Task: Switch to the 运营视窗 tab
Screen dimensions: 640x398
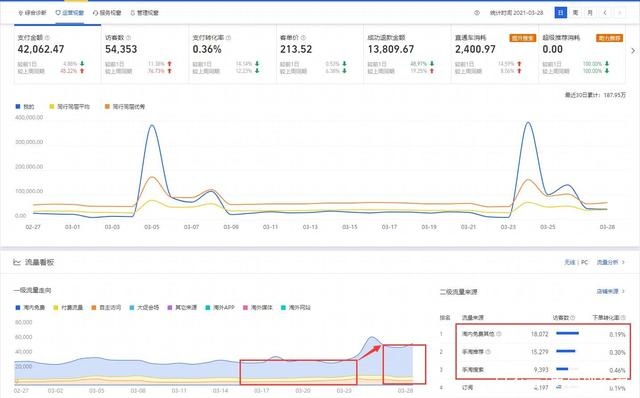Action: 70,13
